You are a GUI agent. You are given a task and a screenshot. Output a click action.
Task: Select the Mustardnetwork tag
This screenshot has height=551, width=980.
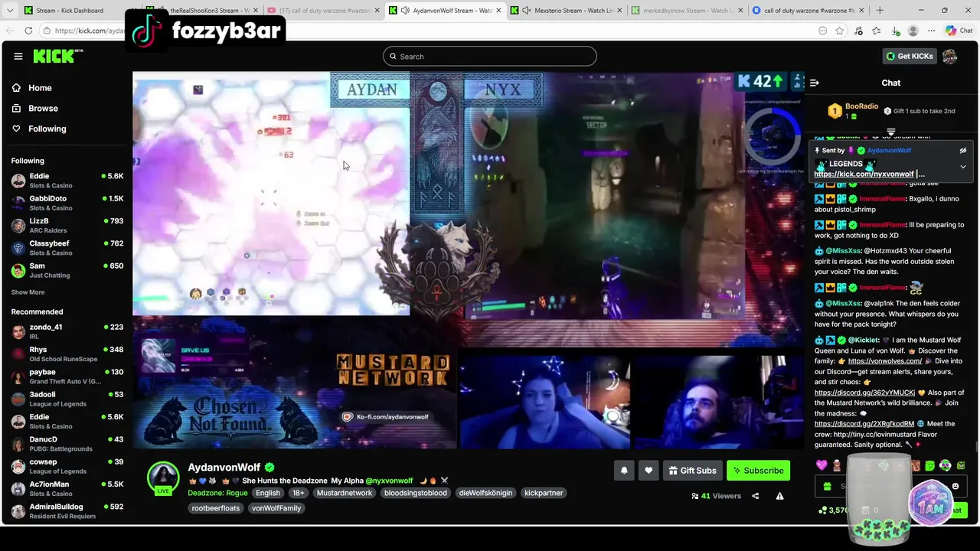click(345, 493)
